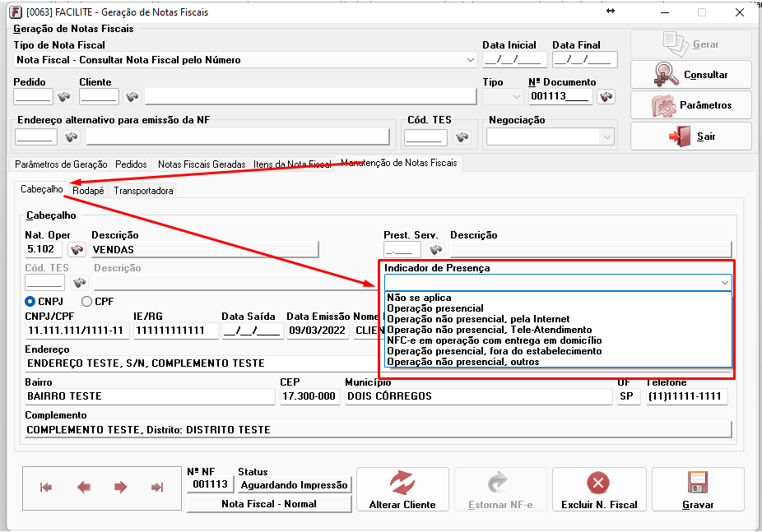Click the CEP field 17.300-000
762x532 pixels.
click(x=309, y=396)
